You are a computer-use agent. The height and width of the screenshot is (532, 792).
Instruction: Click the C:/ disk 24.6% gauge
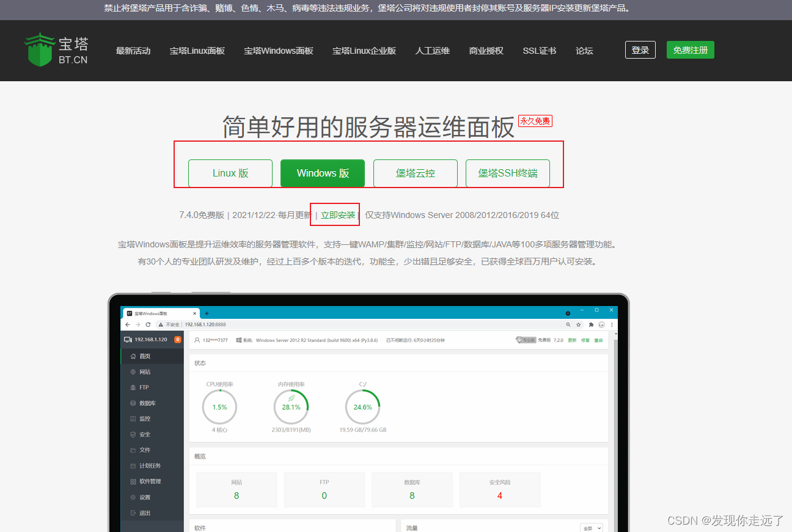pos(362,407)
